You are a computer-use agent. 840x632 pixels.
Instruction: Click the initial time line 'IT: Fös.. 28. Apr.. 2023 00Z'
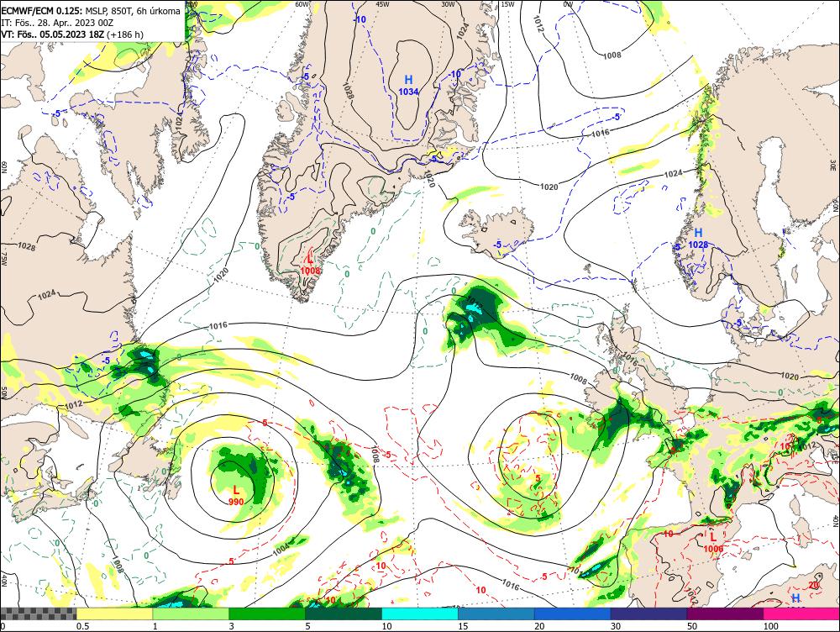(57, 23)
